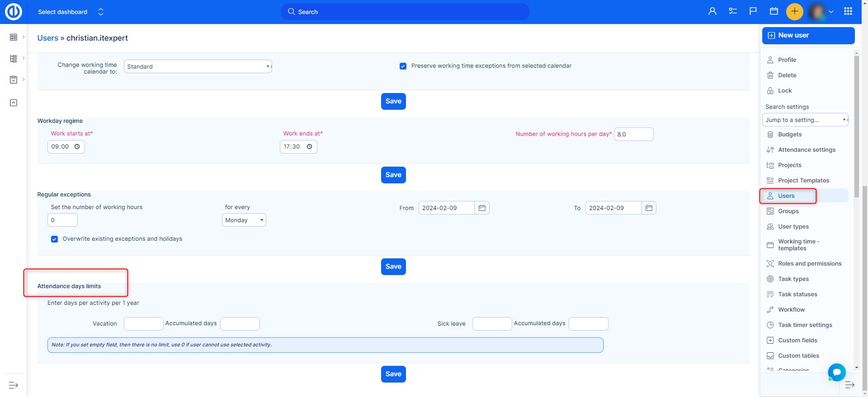Open the Jump to a setting dropdown
Image resolution: width=868 pixels, height=397 pixels.
pos(805,120)
